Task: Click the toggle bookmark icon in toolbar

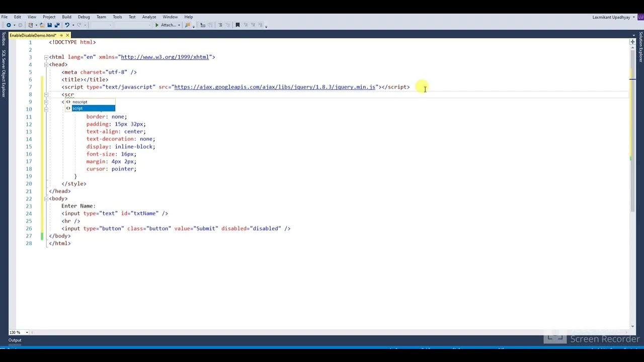Action: point(237,25)
